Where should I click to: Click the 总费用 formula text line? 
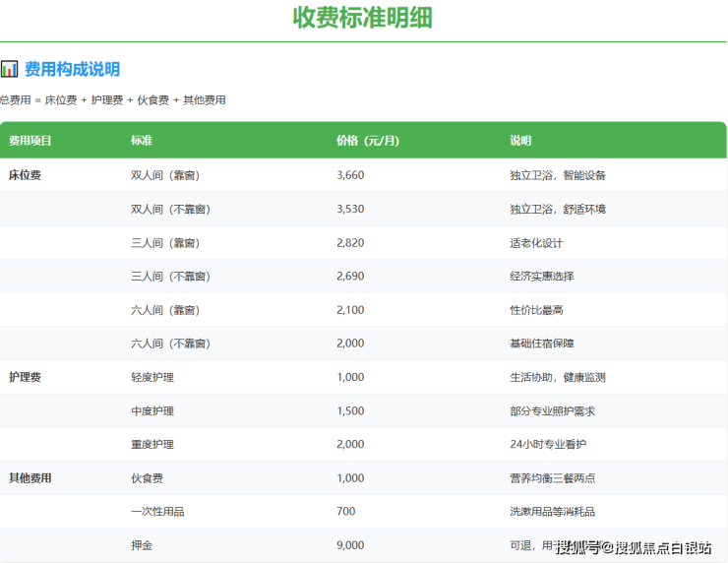[x=112, y=100]
